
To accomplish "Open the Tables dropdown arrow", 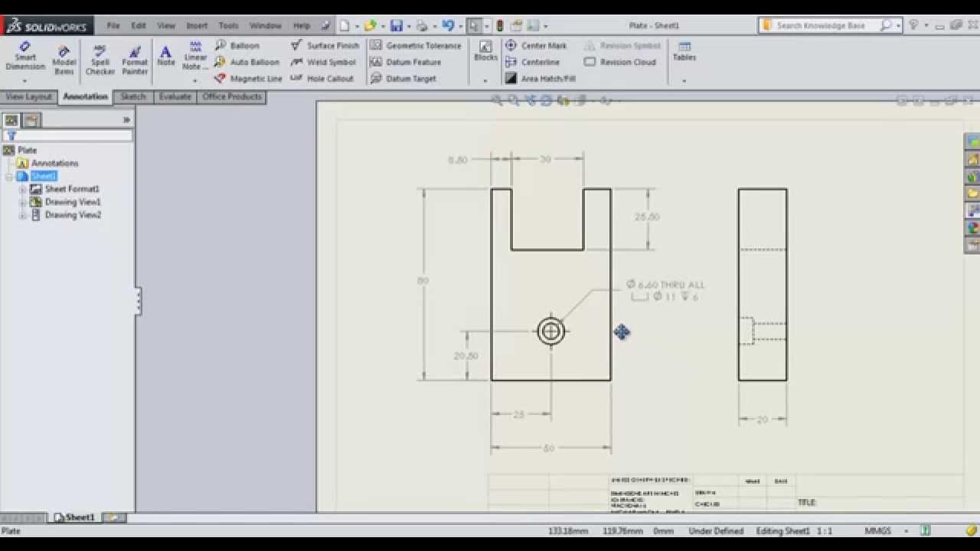I will 684,80.
